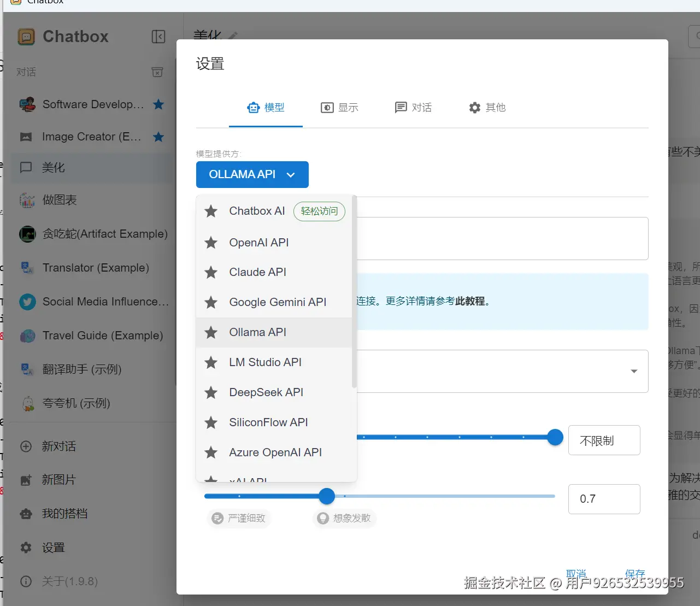Click the 不限制 message limit field
Image resolution: width=700 pixels, height=606 pixels.
click(604, 440)
